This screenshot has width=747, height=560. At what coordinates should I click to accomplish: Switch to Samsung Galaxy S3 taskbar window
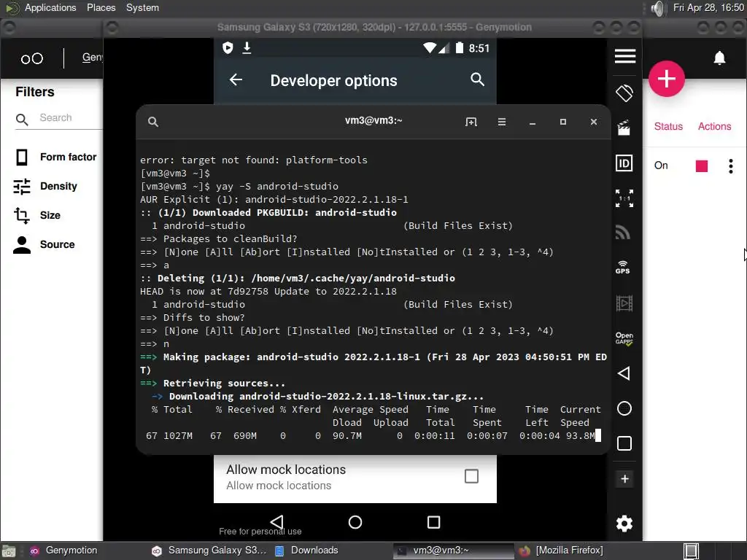209,551
